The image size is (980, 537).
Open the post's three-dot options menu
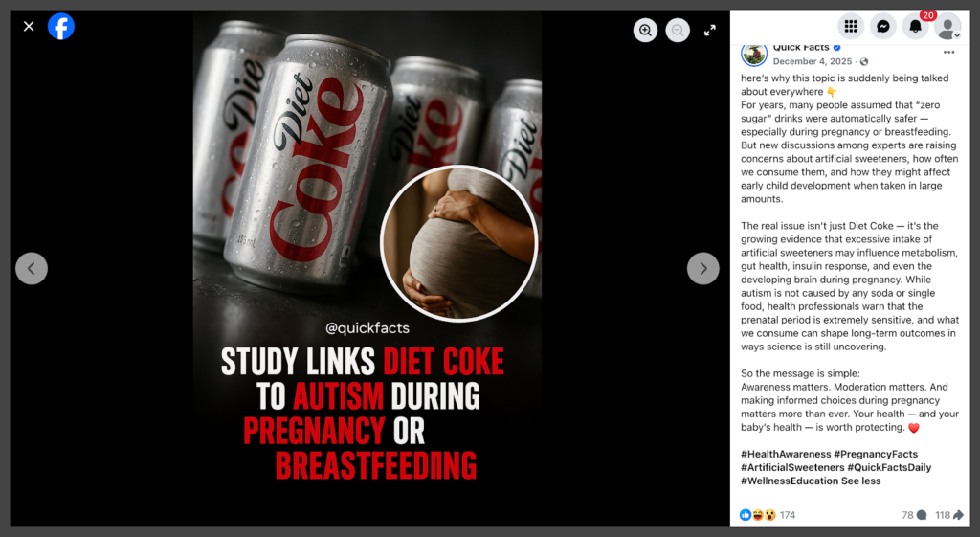tap(948, 53)
